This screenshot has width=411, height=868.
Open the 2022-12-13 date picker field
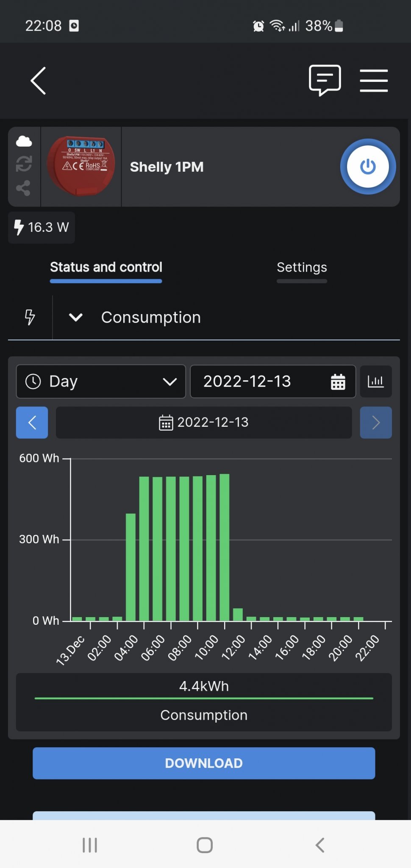pos(272,381)
